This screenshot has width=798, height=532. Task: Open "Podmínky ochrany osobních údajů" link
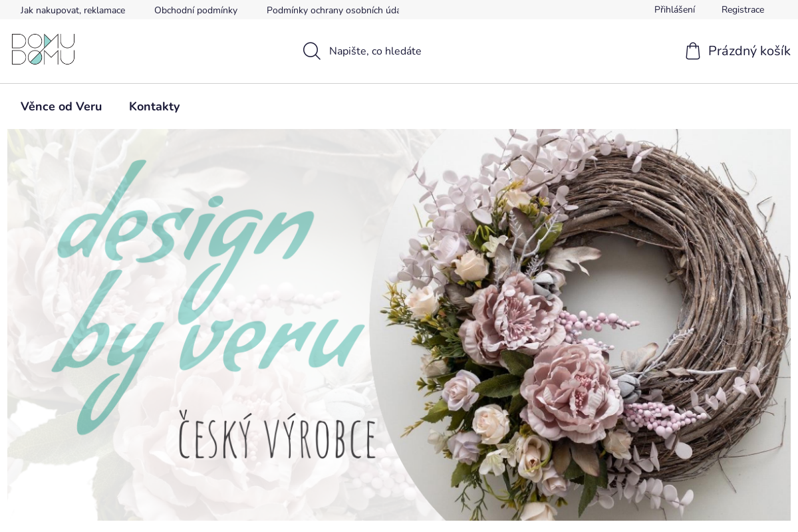click(x=332, y=10)
